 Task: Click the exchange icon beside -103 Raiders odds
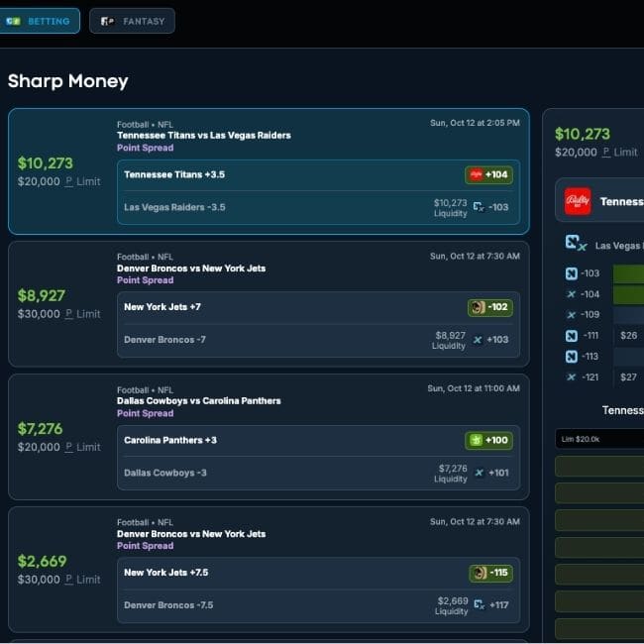tap(479, 207)
